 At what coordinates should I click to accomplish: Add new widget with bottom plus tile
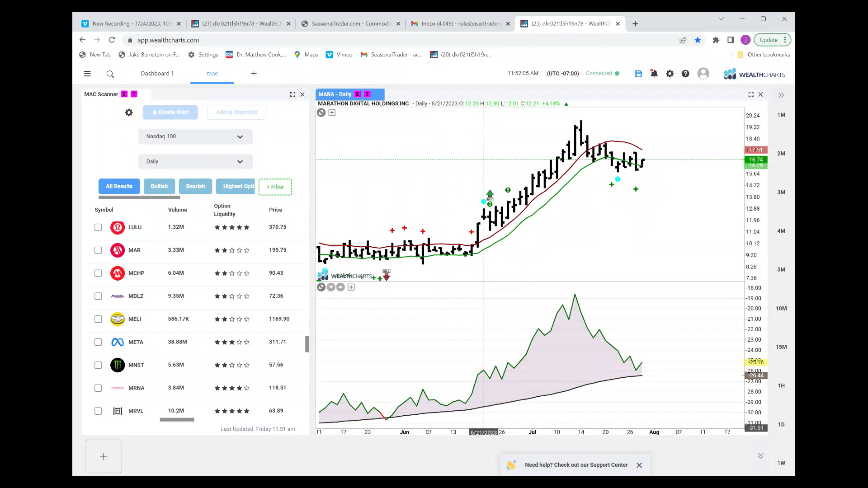[104, 456]
